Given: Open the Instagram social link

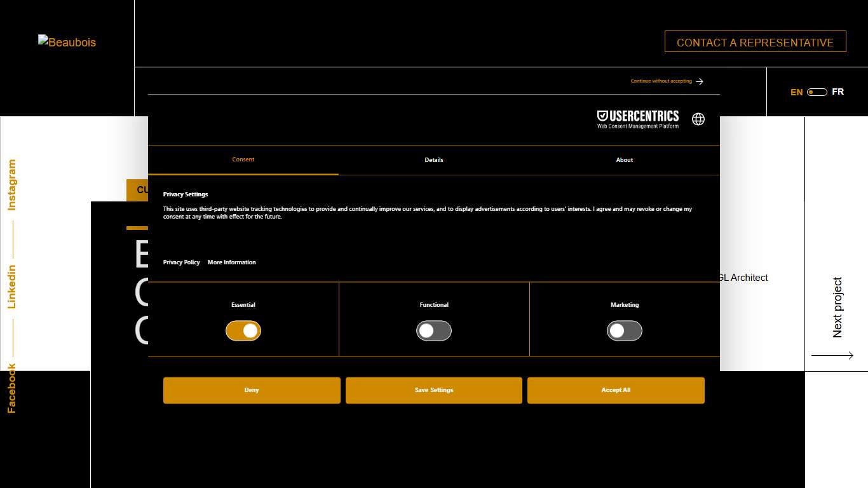Looking at the screenshot, I should coord(11,185).
